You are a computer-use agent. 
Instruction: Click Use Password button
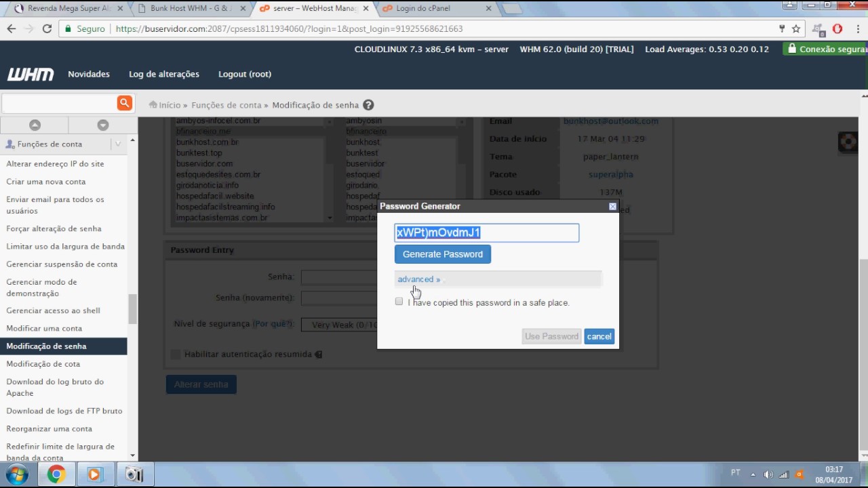pos(551,336)
